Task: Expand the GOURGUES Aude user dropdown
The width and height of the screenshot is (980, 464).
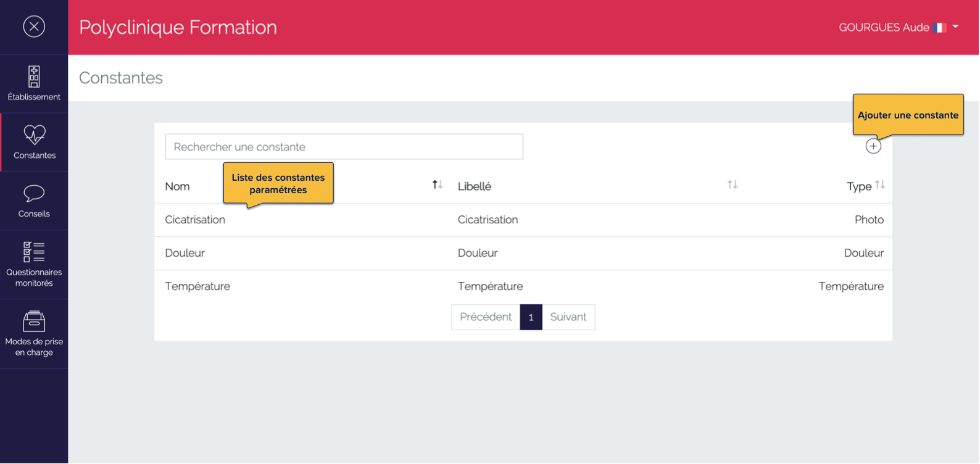Action: pyautogui.click(x=955, y=27)
